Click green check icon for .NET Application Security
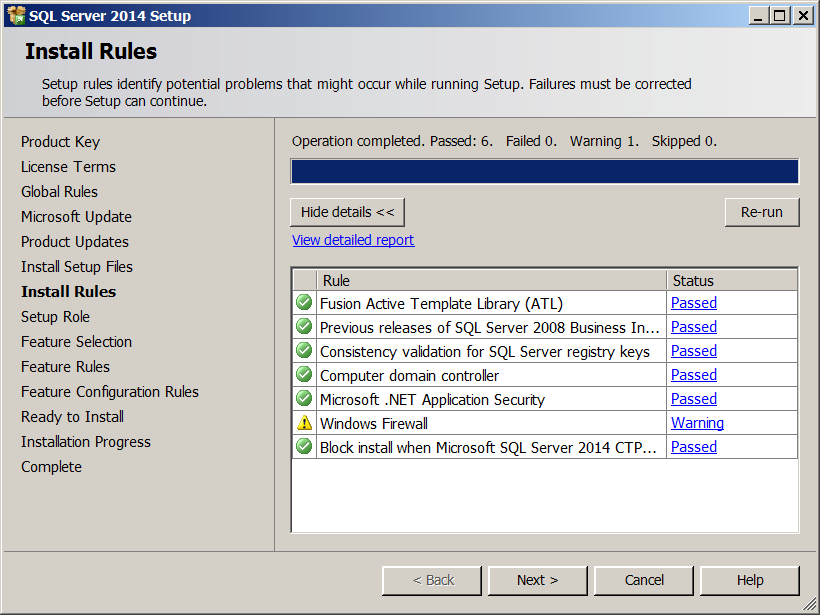Screen dimensions: 820x615 pyautogui.click(x=304, y=398)
